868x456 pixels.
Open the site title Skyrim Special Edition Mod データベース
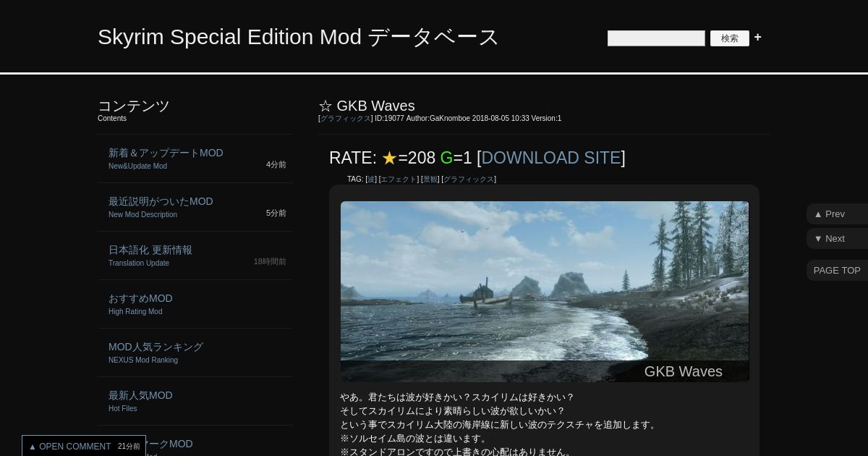[298, 37]
